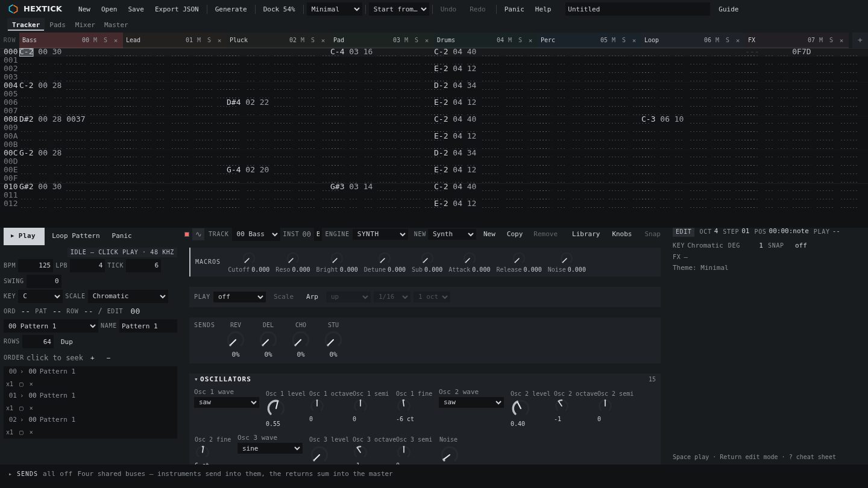Open the instrument Library
868x488 pixels.
click(x=586, y=234)
